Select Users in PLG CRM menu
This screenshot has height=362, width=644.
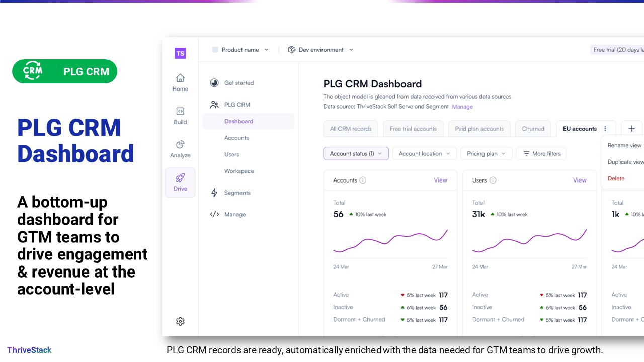click(232, 154)
